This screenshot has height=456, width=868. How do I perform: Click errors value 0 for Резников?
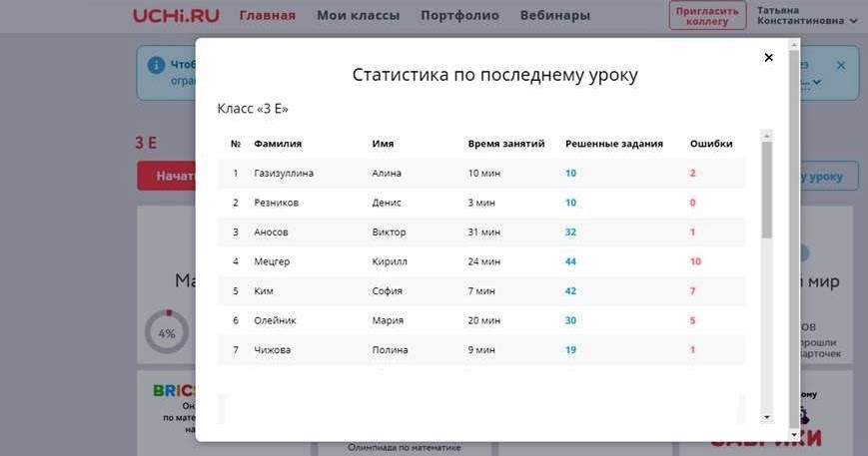(692, 203)
